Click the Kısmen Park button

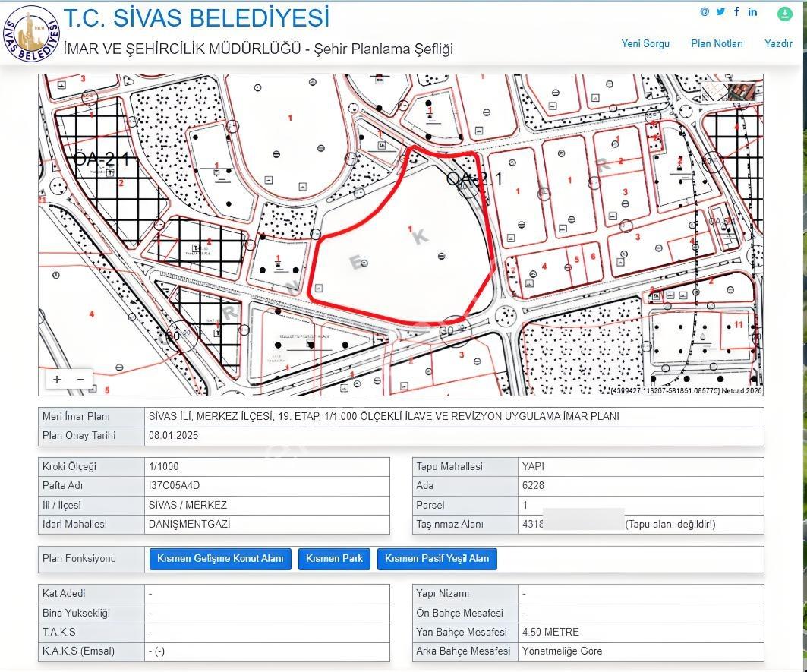click(334, 559)
